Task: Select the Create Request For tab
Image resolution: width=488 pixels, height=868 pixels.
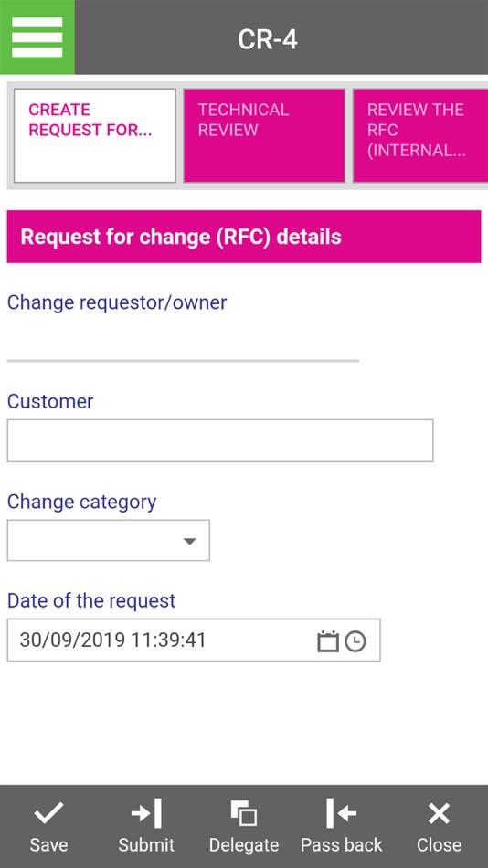Action: pyautogui.click(x=95, y=135)
